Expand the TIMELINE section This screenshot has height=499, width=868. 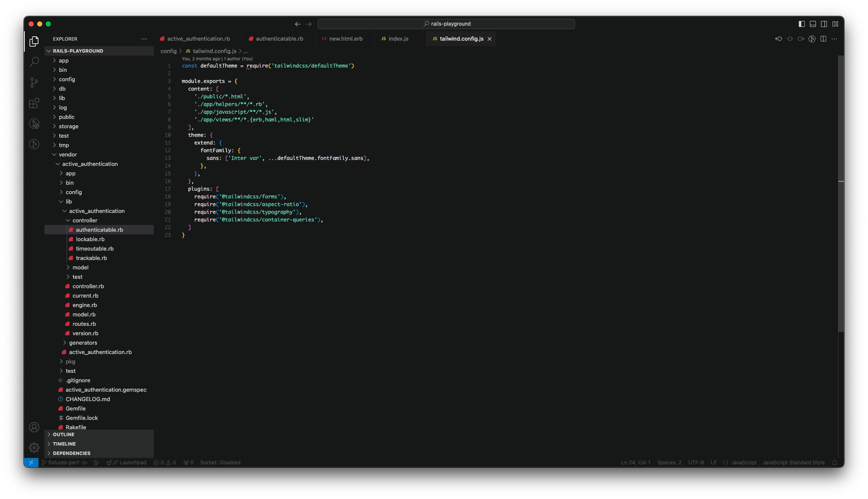click(x=64, y=444)
